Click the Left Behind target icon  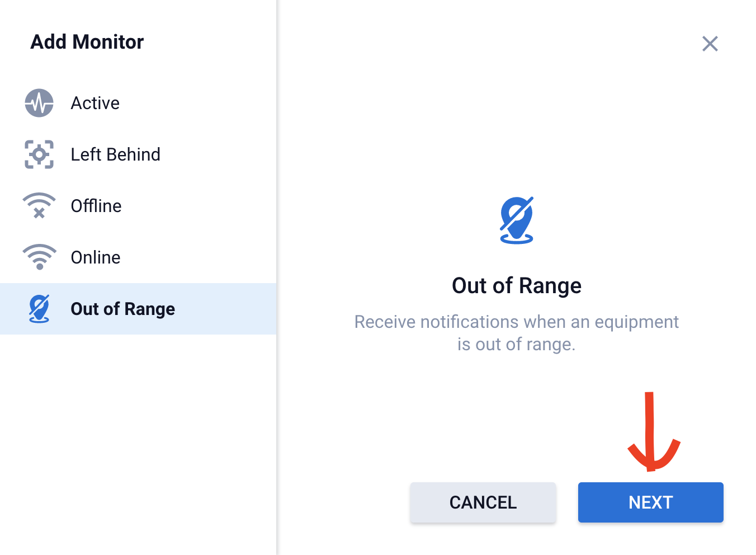(x=39, y=154)
